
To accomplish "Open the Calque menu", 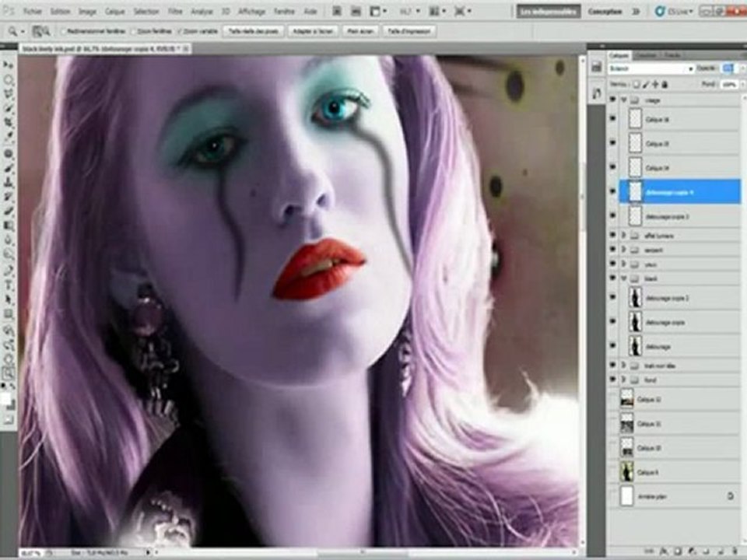I will click(115, 11).
